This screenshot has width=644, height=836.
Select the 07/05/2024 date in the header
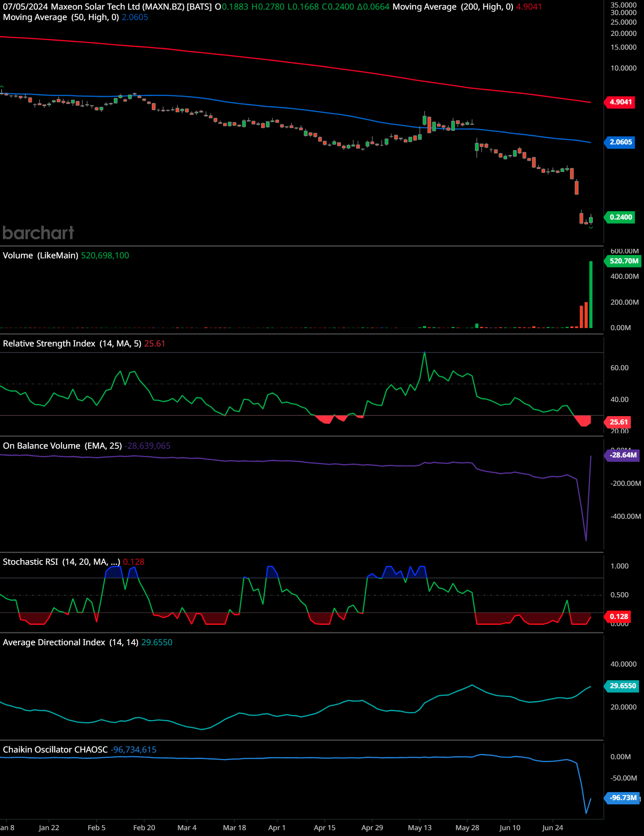click(x=25, y=7)
